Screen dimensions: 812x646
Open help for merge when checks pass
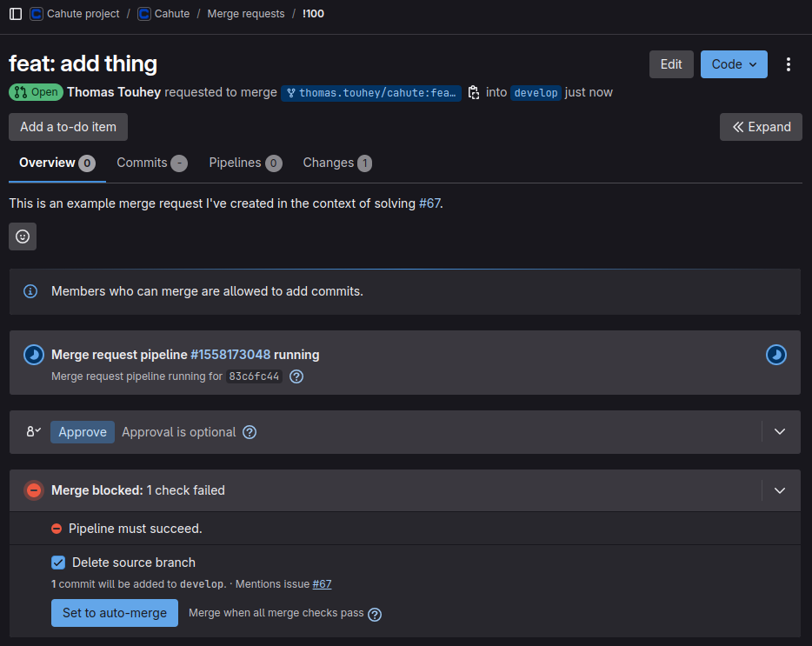pos(375,614)
